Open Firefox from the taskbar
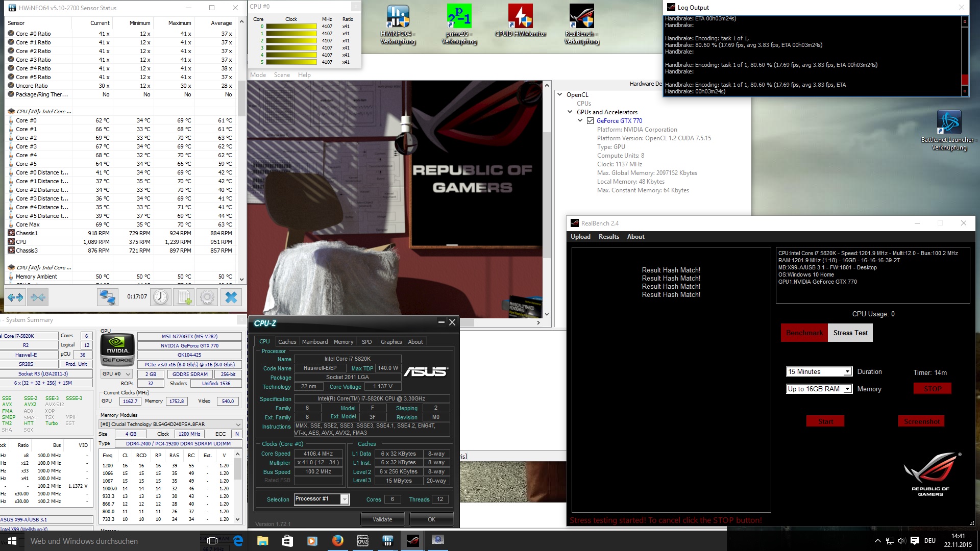This screenshot has height=551, width=980. click(x=337, y=541)
